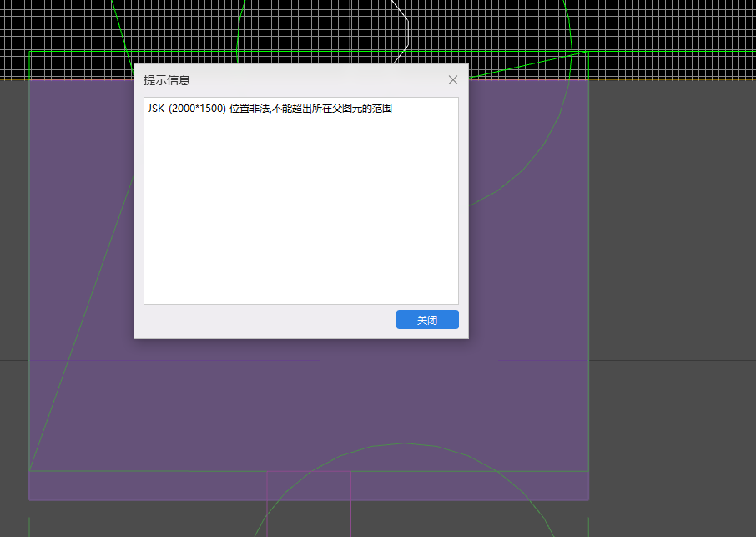The width and height of the screenshot is (756, 537).
Task: Click the JSK-(2000*1500) error message text
Action: [x=270, y=109]
